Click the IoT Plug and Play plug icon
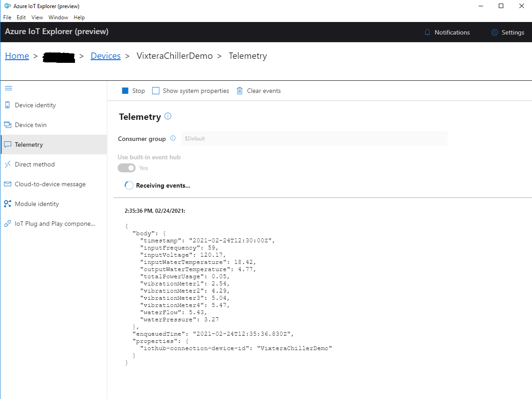Image resolution: width=532 pixels, height=399 pixels. pyautogui.click(x=8, y=224)
